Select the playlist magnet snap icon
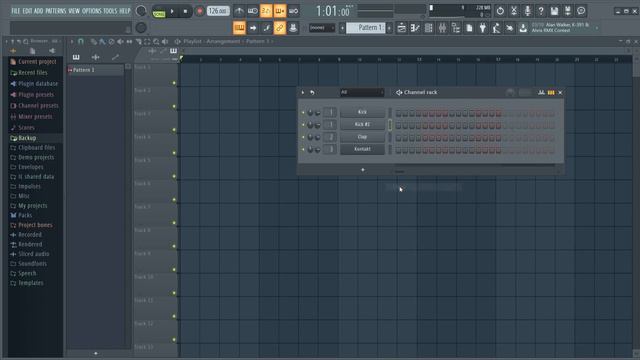Image resolution: width=640 pixels, height=360 pixels. point(80,41)
